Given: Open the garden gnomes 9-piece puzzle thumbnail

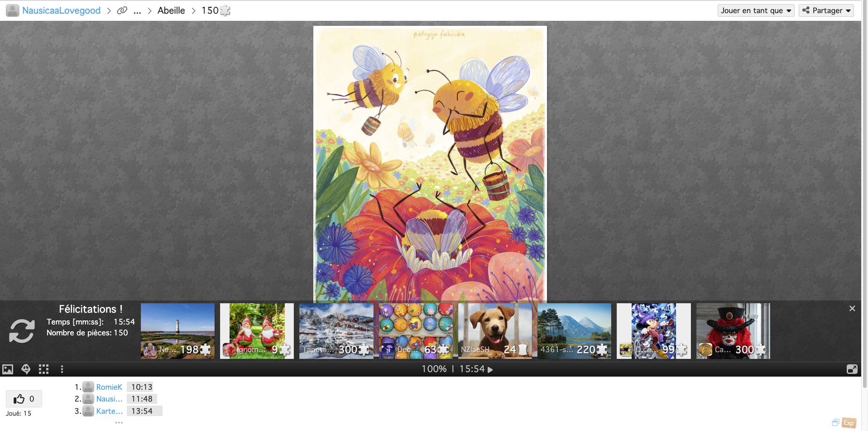Looking at the screenshot, I should 257,331.
